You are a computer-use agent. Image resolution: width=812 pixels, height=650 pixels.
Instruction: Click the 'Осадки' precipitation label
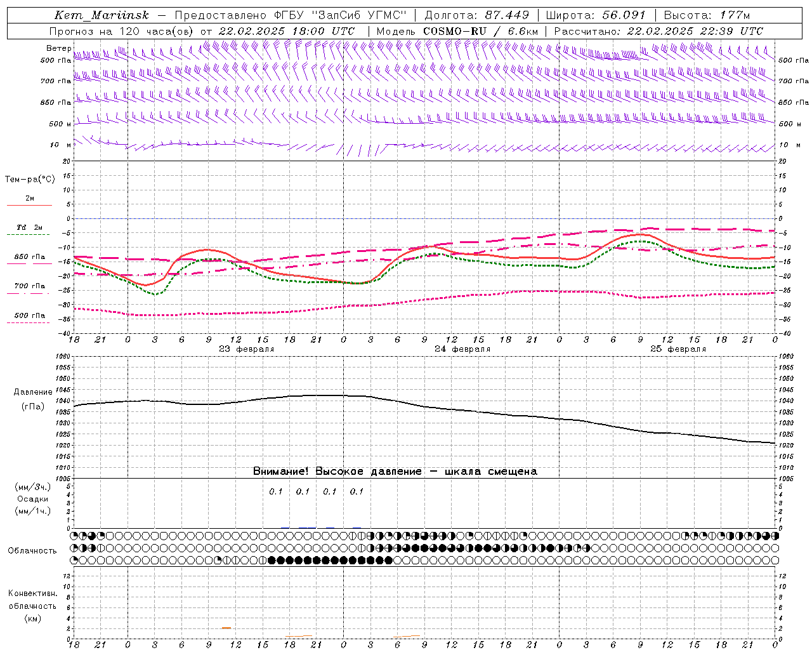[x=33, y=499]
